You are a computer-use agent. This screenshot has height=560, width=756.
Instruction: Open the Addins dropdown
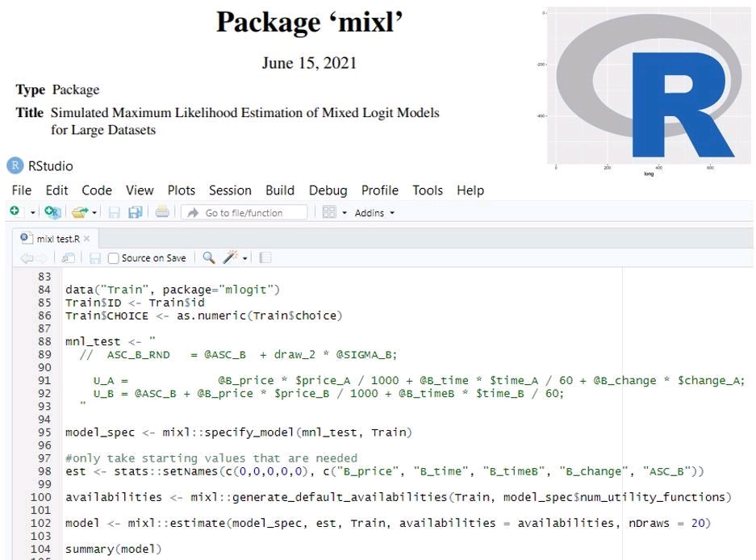(374, 213)
